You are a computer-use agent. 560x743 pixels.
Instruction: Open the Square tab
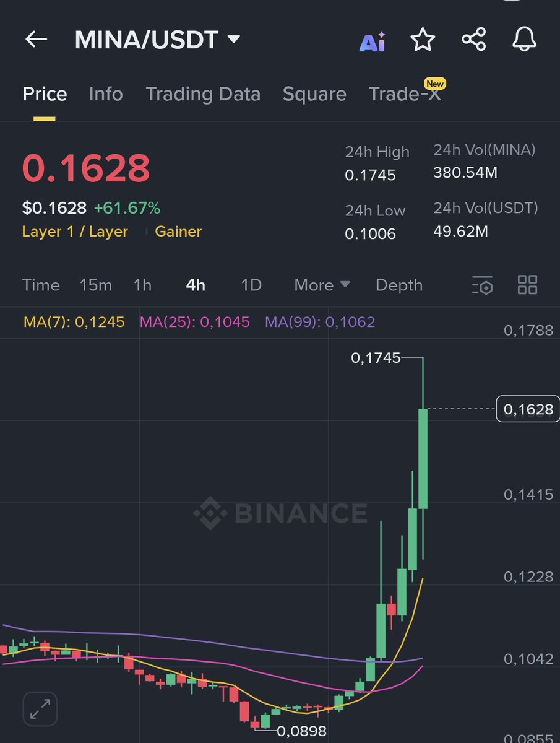(x=314, y=94)
